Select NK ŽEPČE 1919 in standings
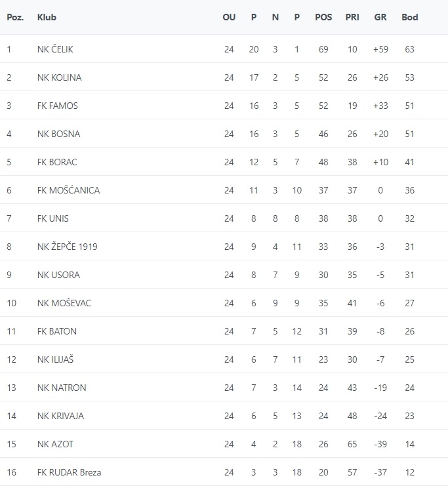Viewport: 448px width, 486px height. [68, 247]
